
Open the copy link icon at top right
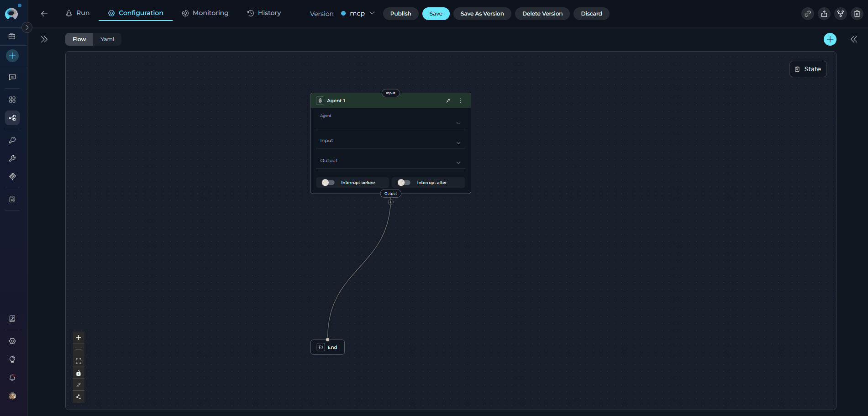point(808,14)
